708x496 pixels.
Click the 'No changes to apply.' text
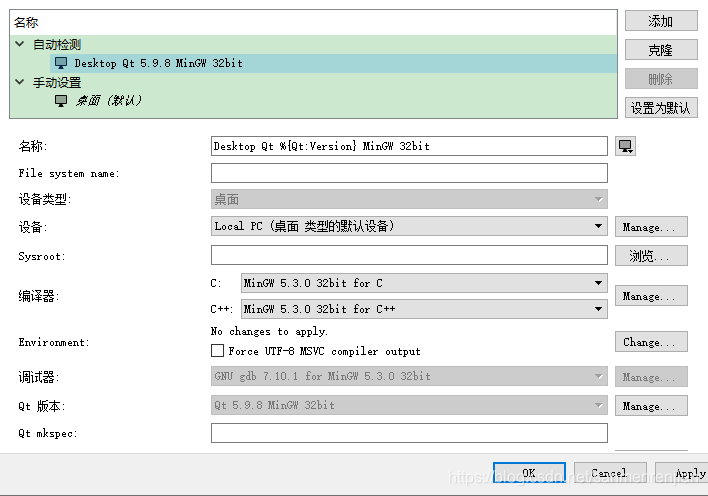269,332
